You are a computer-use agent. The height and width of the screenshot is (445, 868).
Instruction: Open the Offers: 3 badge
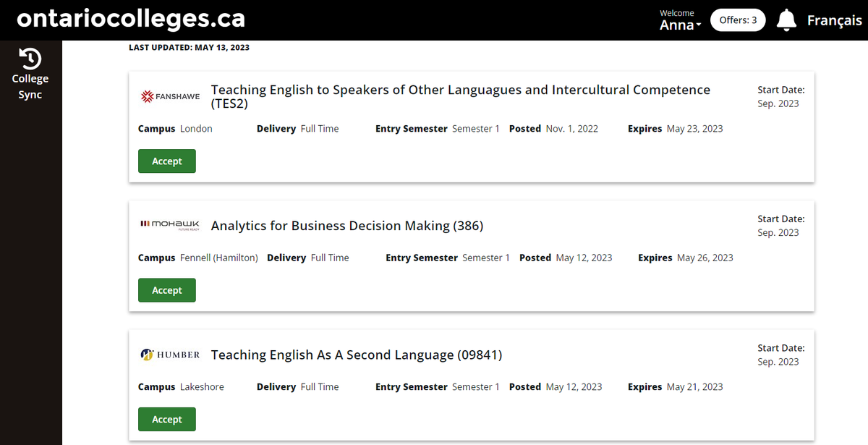738,20
